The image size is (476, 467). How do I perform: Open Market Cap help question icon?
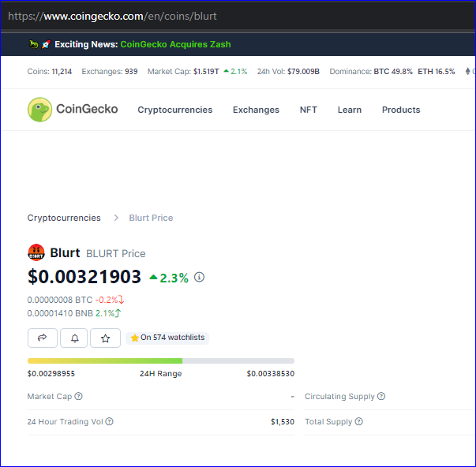tap(79, 396)
